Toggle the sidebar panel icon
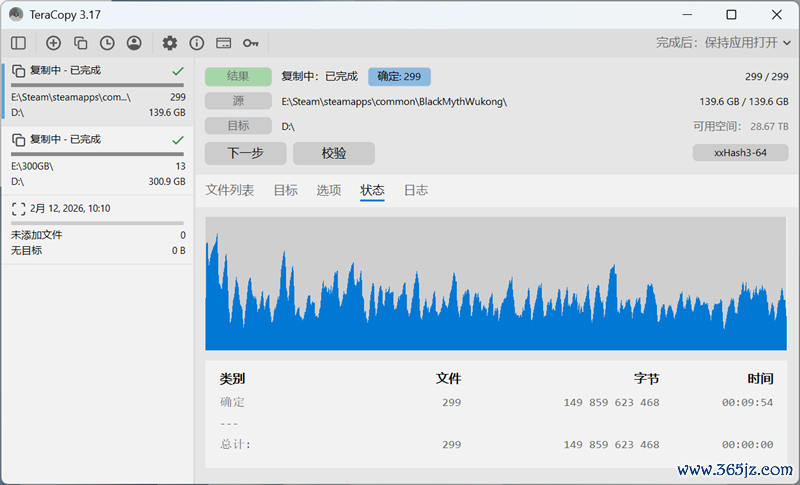Image resolution: width=800 pixels, height=485 pixels. tap(18, 43)
